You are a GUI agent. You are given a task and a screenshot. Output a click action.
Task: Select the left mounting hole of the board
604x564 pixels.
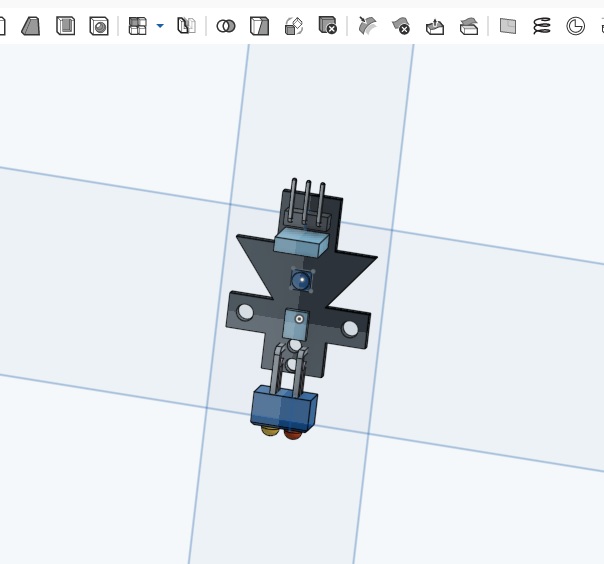pyautogui.click(x=245, y=312)
